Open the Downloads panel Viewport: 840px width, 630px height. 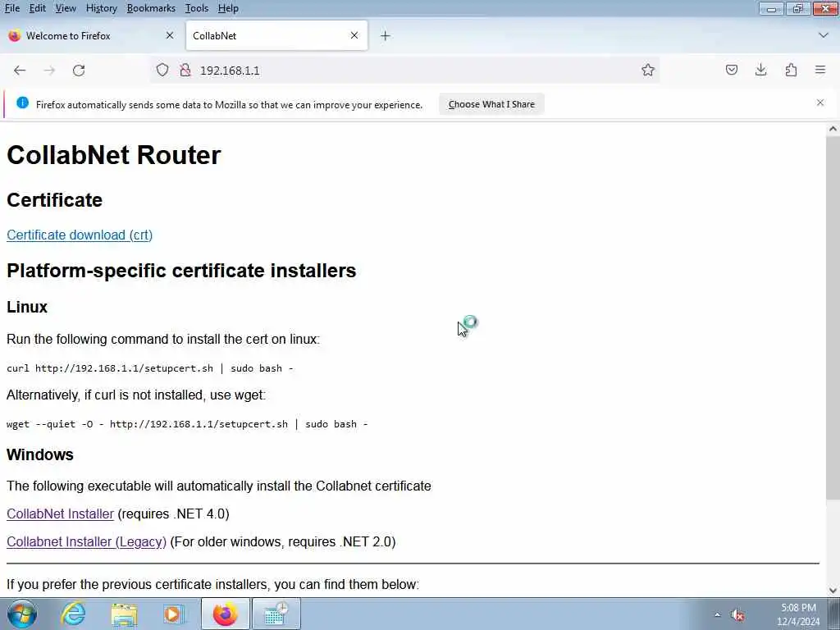tap(760, 70)
